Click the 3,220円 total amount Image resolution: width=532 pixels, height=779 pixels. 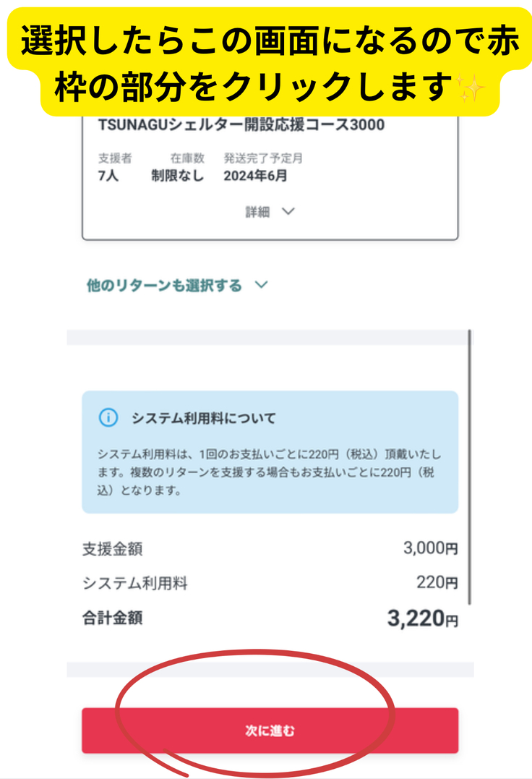pos(422,618)
